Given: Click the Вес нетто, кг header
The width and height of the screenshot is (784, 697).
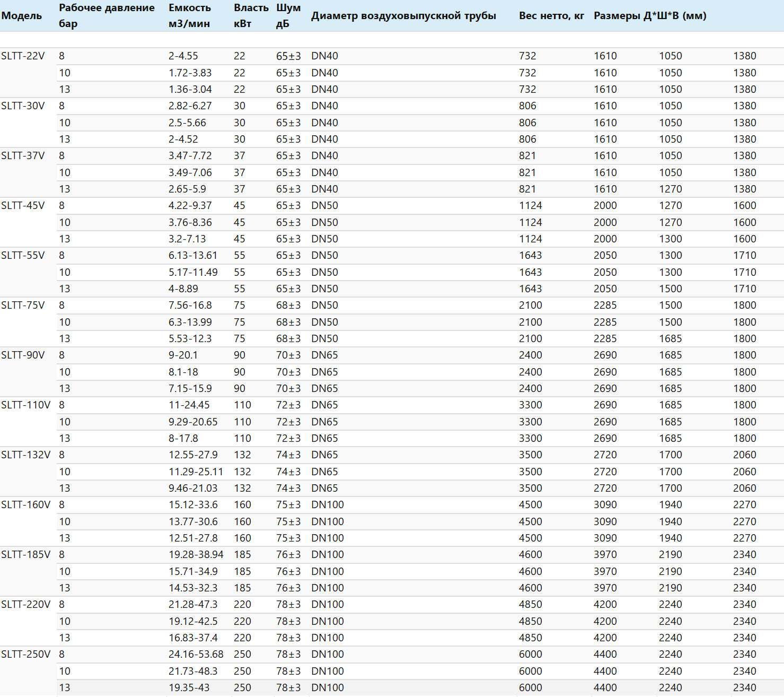Looking at the screenshot, I should [551, 16].
